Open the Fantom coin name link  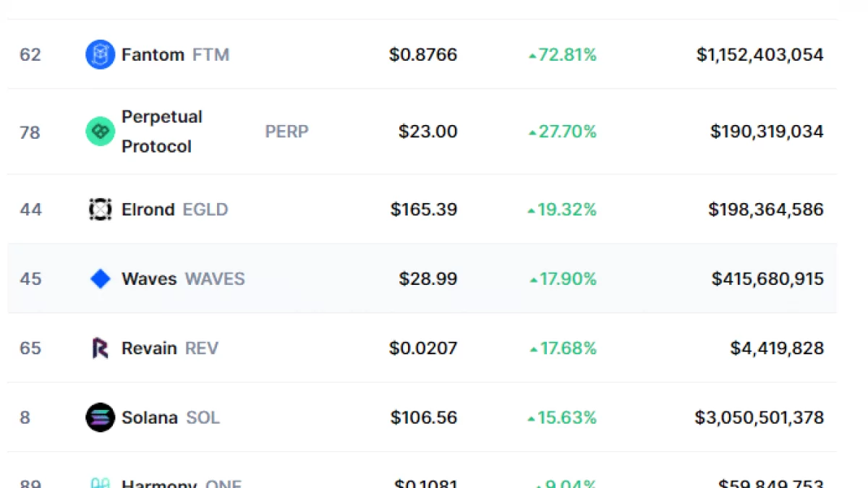pos(153,55)
